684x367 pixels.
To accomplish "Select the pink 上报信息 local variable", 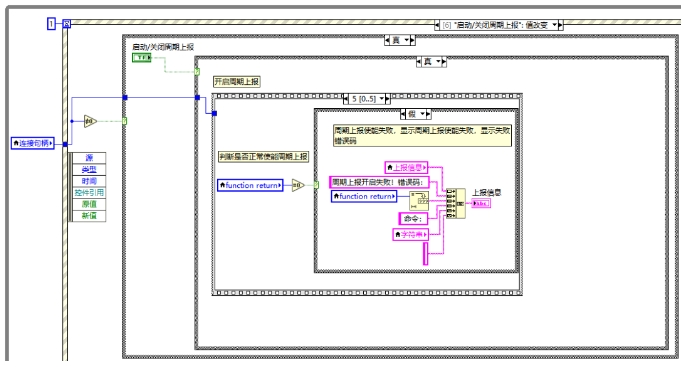I will [406, 168].
